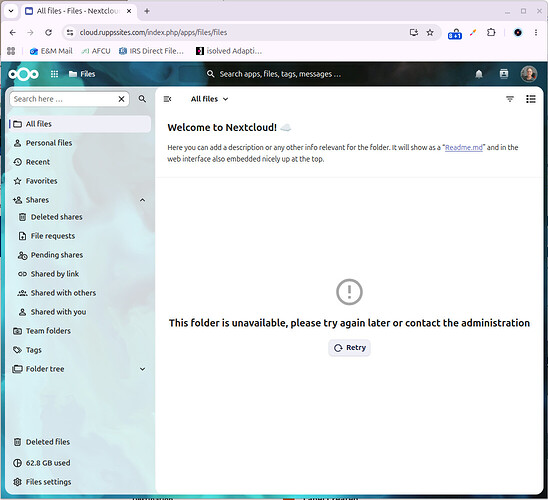
Task: Open the isolved Adapti bookmark
Action: tap(229, 51)
